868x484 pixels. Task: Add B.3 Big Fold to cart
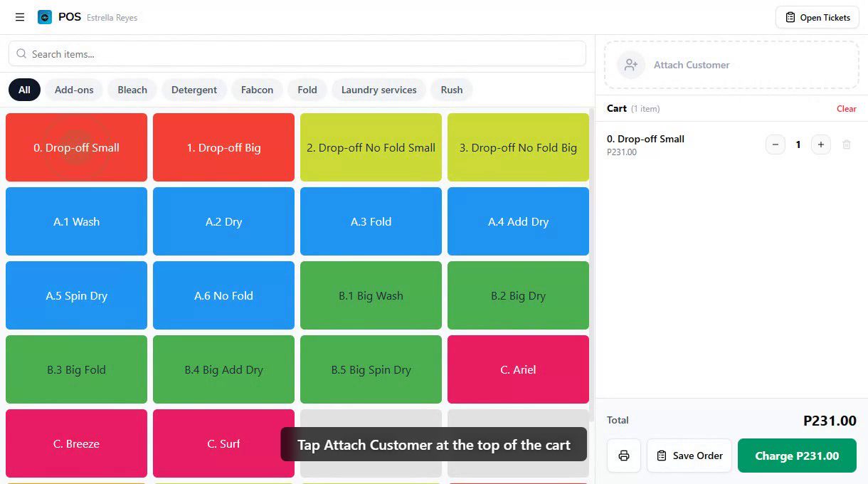[76, 369]
